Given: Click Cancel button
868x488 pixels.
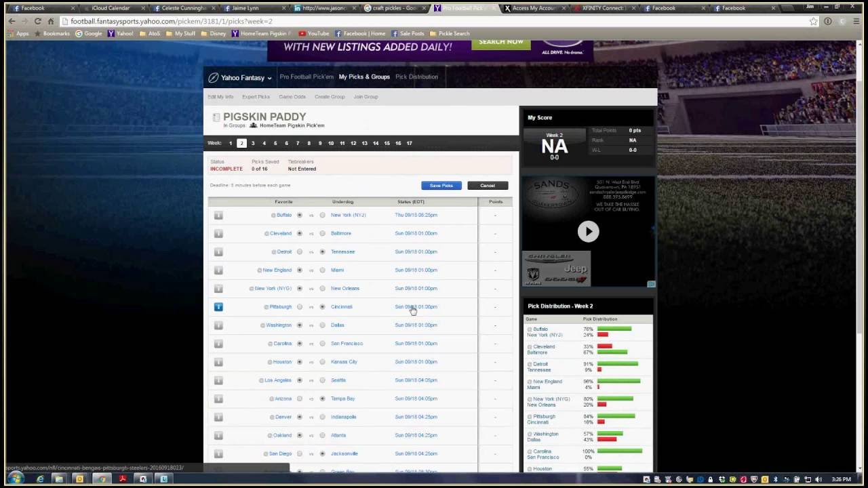Looking at the screenshot, I should coord(488,185).
